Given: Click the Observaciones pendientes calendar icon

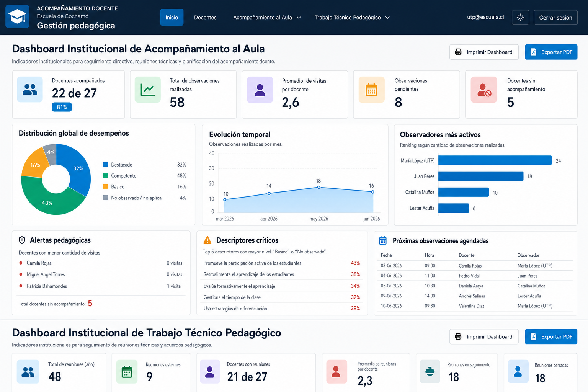Looking at the screenshot, I should [371, 90].
